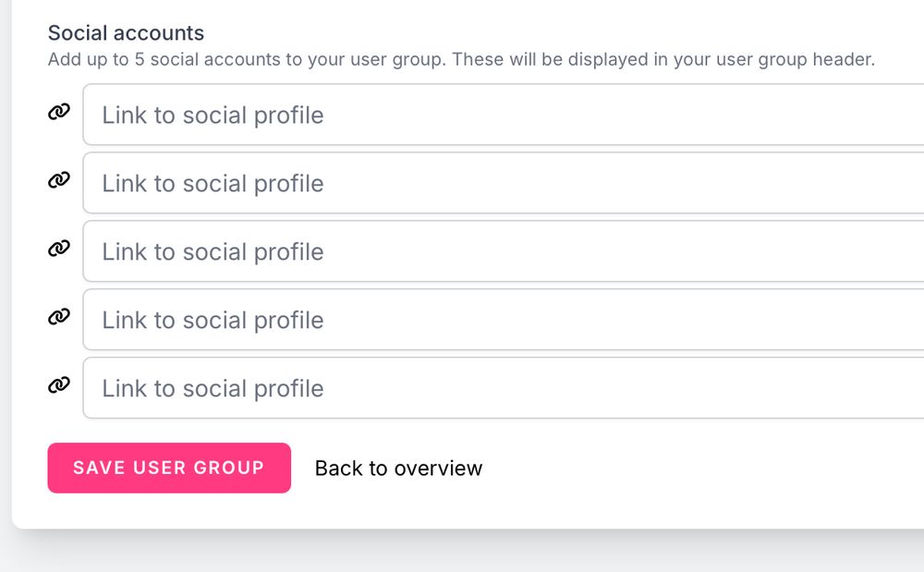The width and height of the screenshot is (924, 572).
Task: Click the Social accounts section heading
Action: (x=126, y=33)
